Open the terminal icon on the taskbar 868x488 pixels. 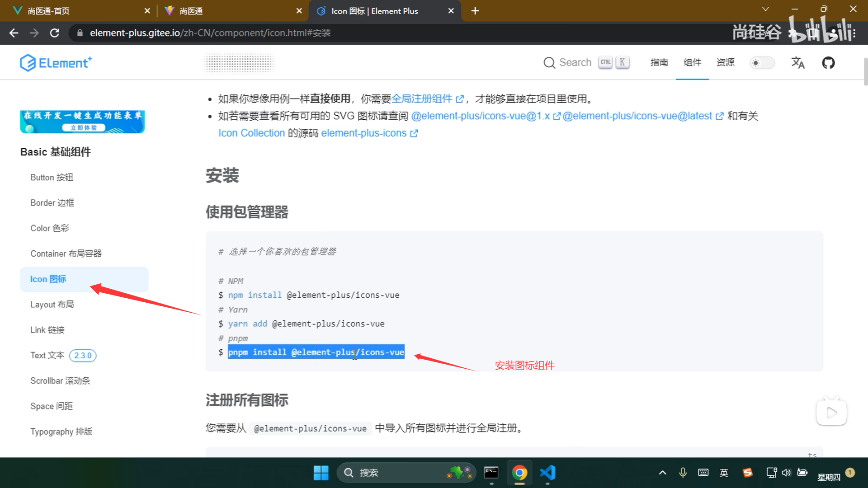[x=491, y=473]
